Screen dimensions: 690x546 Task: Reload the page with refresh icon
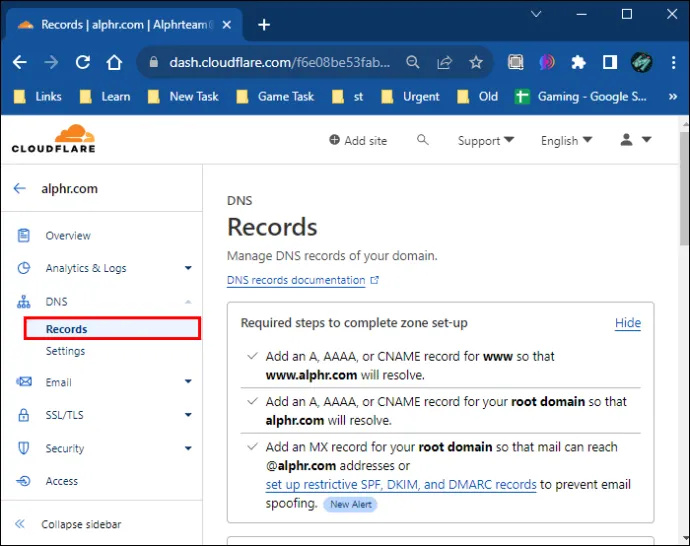coord(83,62)
